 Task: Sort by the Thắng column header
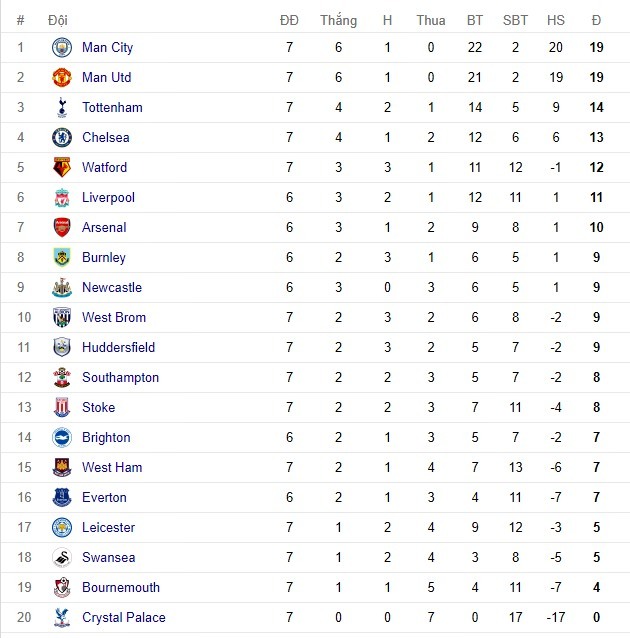pyautogui.click(x=338, y=20)
